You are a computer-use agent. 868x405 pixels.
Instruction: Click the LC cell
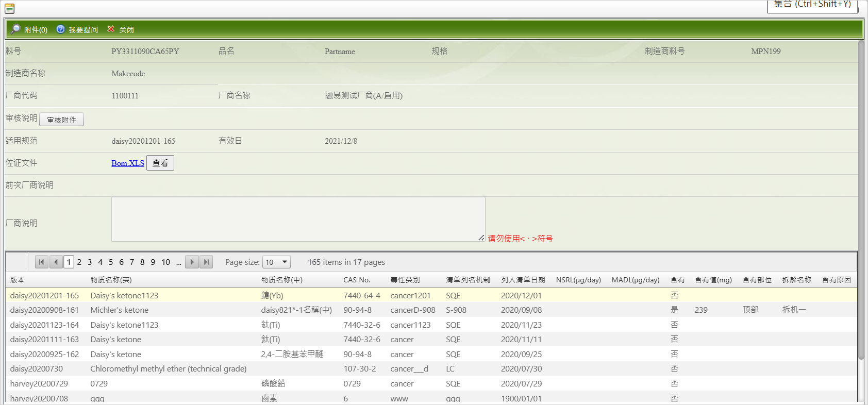(x=450, y=368)
